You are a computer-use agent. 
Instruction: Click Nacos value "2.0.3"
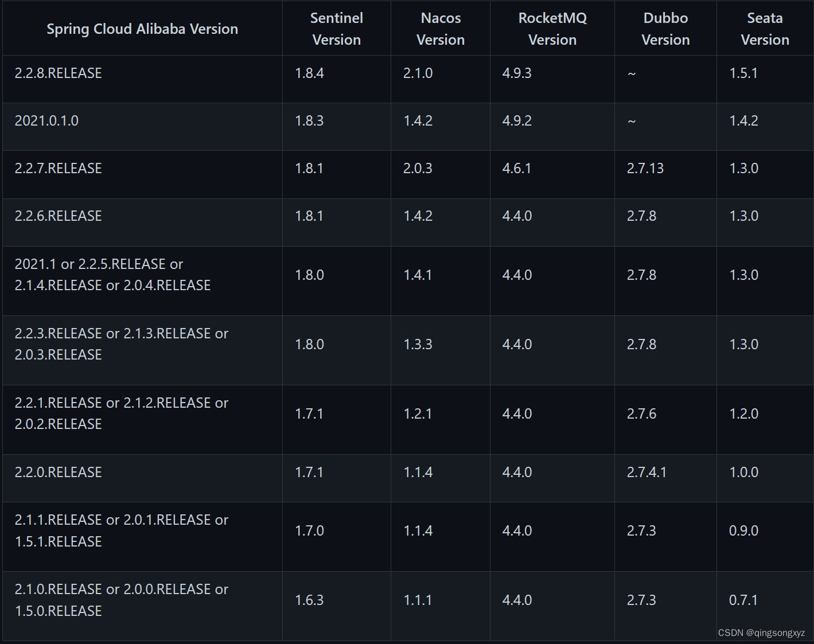[x=418, y=169]
